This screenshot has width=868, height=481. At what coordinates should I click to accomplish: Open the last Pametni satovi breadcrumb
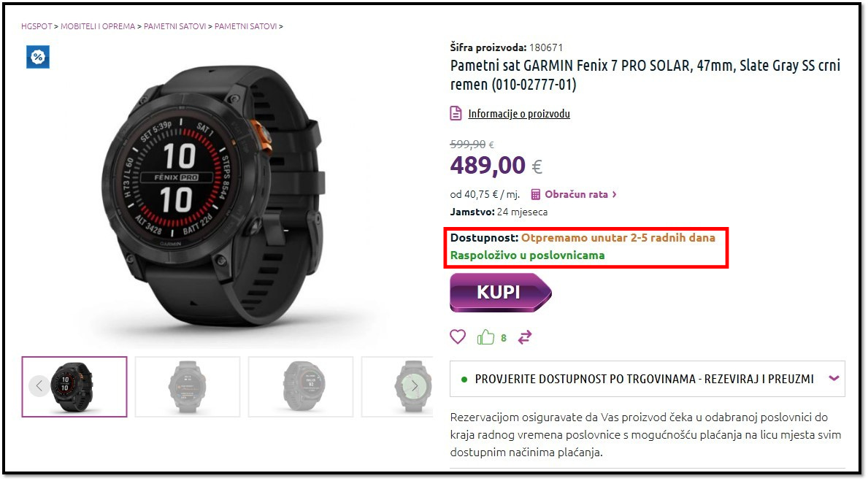[246, 26]
